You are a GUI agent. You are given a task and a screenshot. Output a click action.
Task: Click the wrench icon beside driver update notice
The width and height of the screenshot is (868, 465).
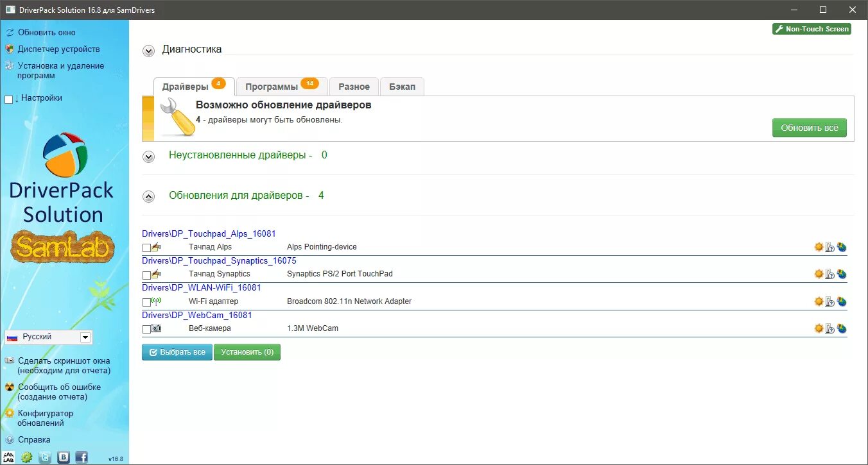[177, 117]
